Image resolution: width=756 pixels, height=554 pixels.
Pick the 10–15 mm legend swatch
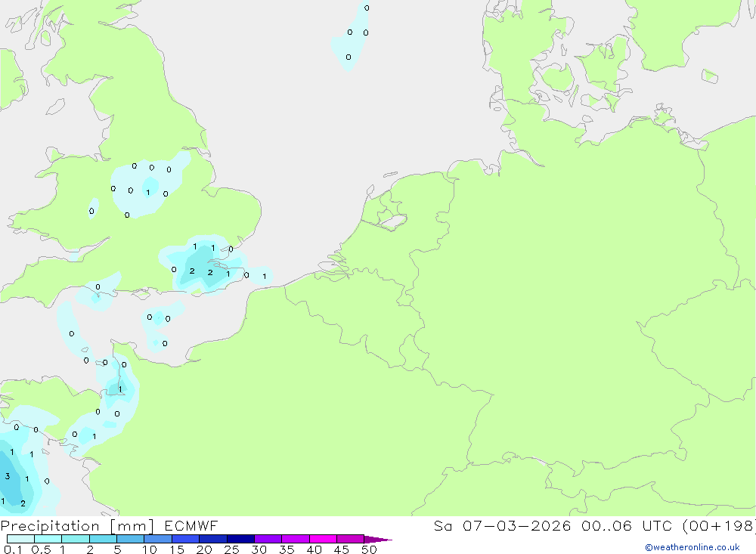coord(158,539)
